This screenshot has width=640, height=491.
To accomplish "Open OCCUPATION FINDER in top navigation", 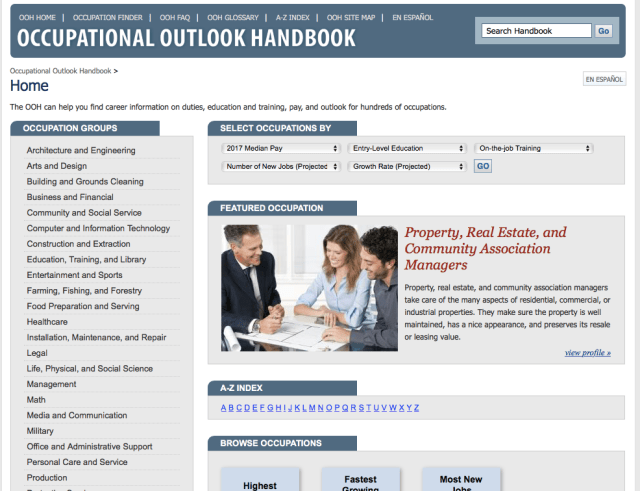I will pos(108,18).
